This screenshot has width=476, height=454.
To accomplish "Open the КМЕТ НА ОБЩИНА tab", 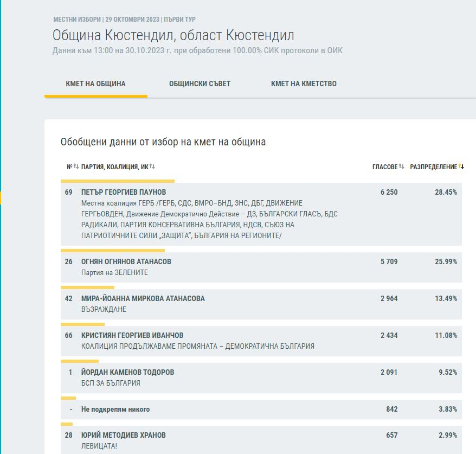I will click(x=95, y=84).
